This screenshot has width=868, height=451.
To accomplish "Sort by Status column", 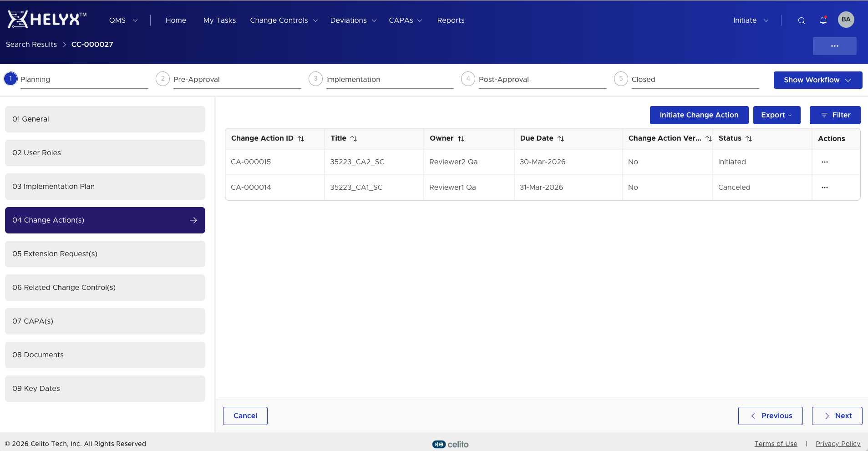I will click(749, 139).
